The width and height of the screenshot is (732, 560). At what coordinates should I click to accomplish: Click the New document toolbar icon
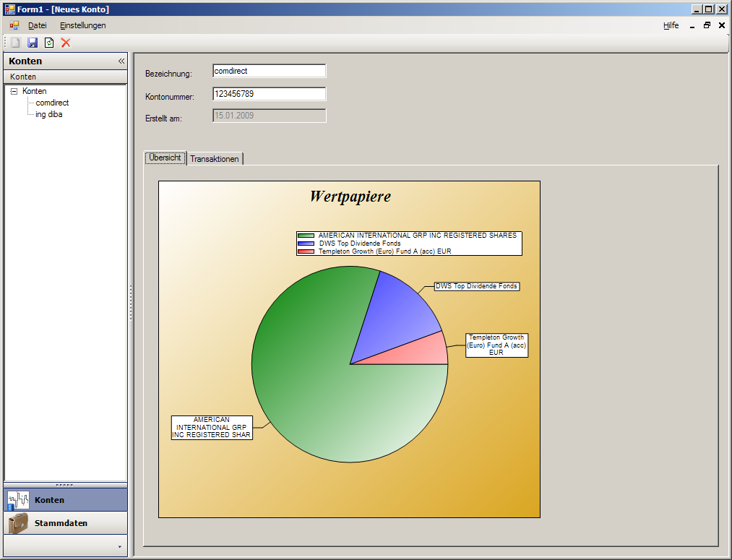[x=15, y=43]
